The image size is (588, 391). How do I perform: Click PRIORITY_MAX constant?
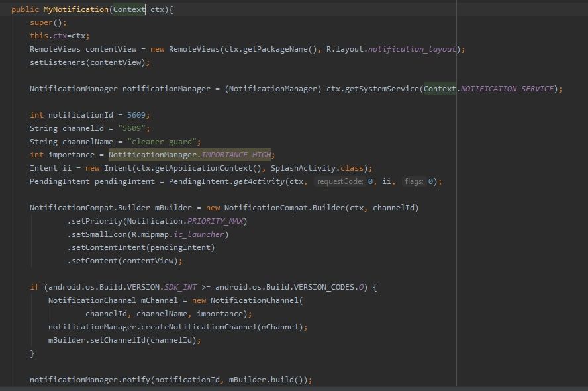click(215, 222)
